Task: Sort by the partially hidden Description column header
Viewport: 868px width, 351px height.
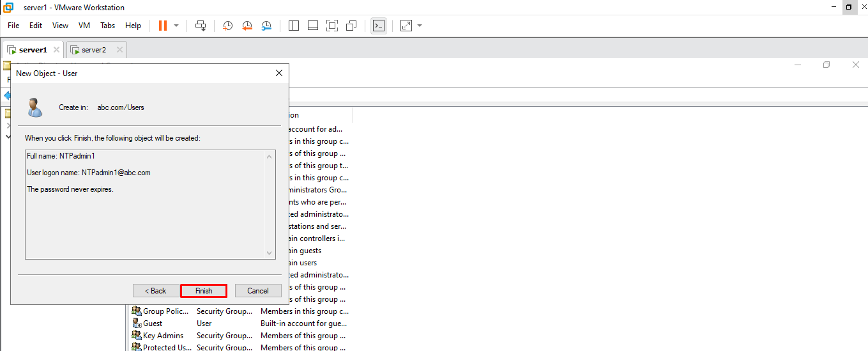Action: pos(320,115)
